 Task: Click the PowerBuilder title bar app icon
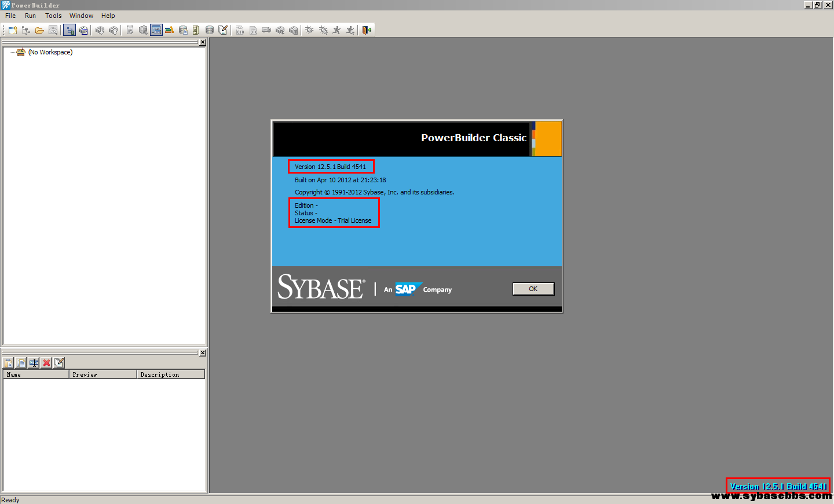(x=5, y=5)
